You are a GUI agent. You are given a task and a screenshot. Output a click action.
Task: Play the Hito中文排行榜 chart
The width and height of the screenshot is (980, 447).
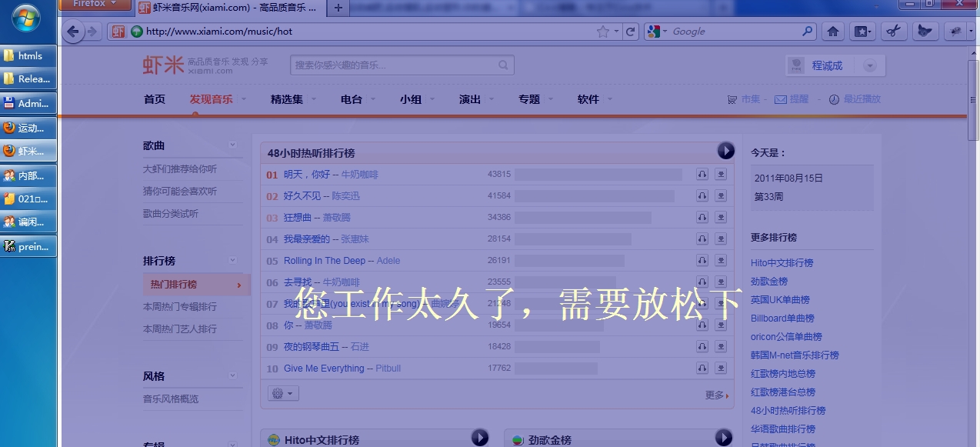[x=480, y=438]
